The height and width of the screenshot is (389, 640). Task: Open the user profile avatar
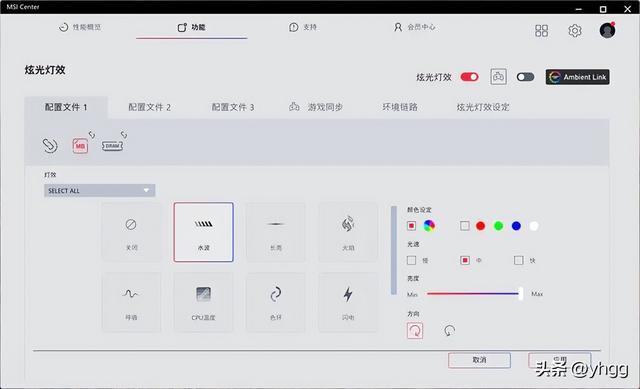pyautogui.click(x=607, y=31)
